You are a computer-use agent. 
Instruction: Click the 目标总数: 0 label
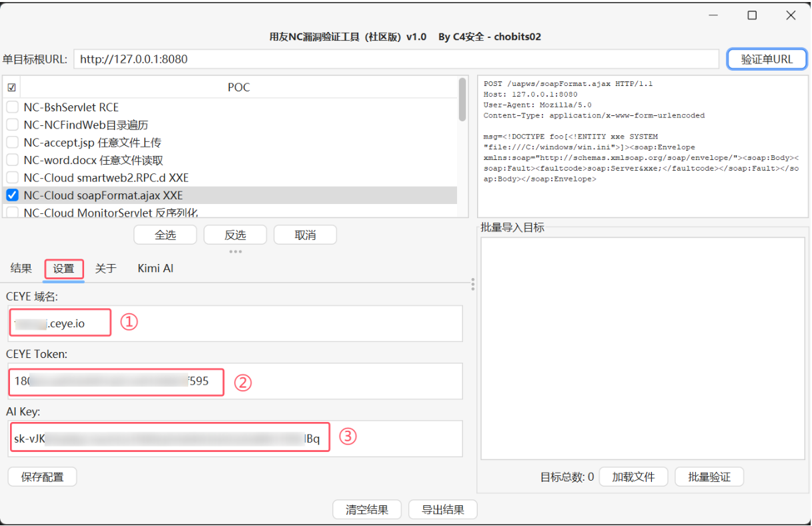[567, 477]
